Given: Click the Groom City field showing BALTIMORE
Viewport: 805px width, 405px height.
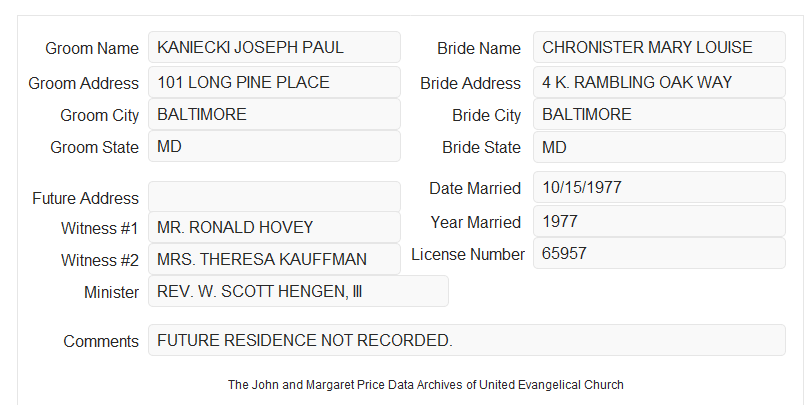Looking at the screenshot, I should 274,114.
